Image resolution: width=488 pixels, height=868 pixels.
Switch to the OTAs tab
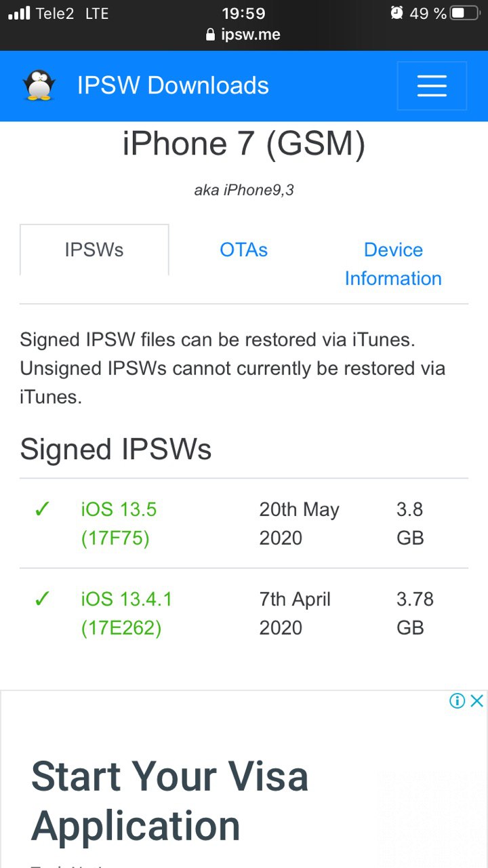pyautogui.click(x=243, y=250)
